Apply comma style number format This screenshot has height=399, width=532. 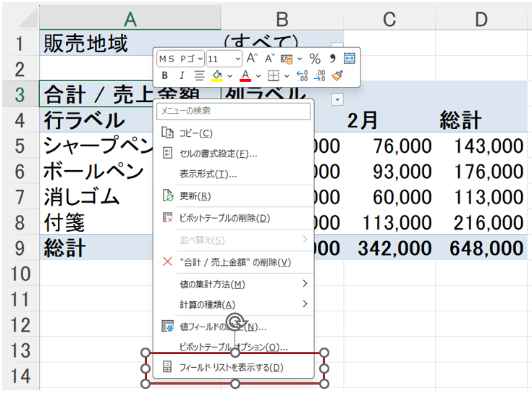(x=333, y=59)
